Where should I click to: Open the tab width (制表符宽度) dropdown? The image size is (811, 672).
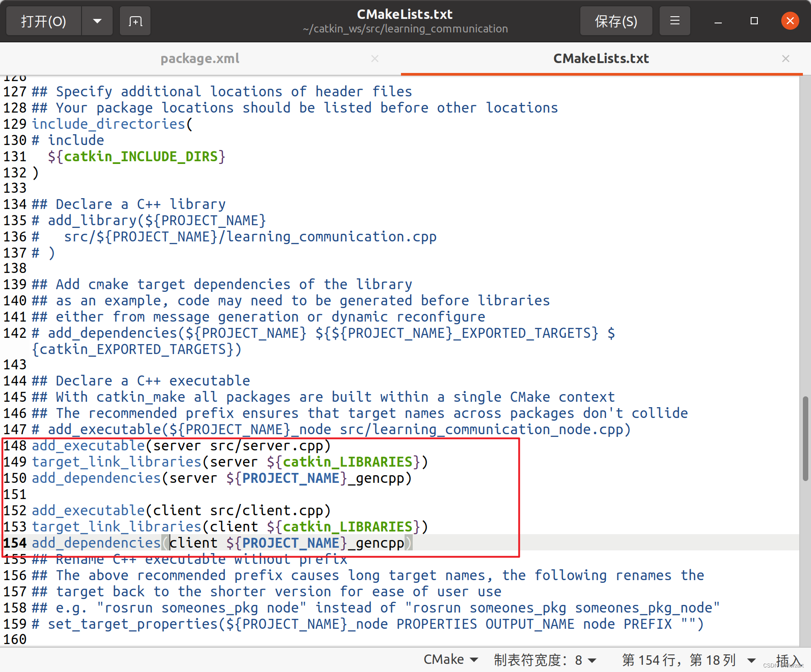tap(545, 660)
